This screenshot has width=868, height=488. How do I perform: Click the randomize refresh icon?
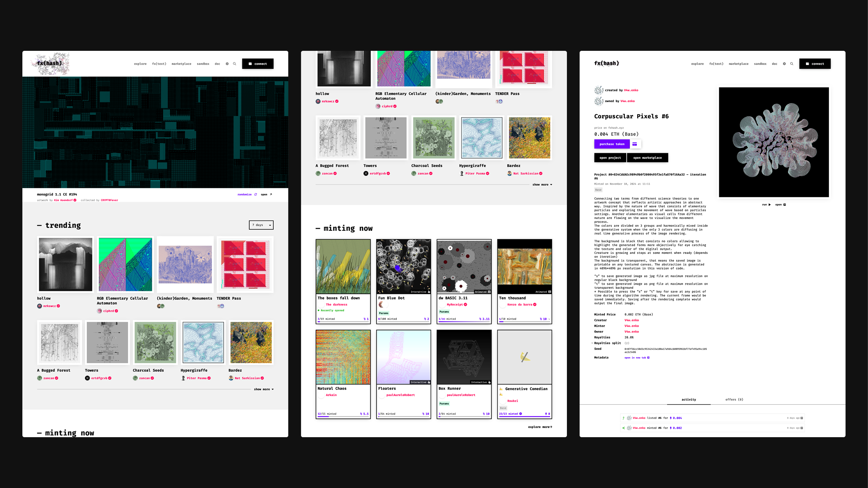coord(256,195)
